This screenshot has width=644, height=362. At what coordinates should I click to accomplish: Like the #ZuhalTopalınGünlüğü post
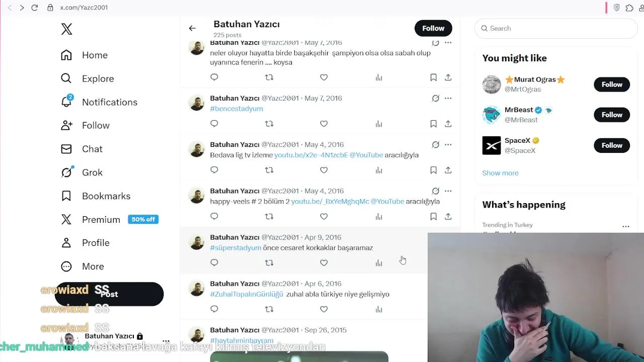[x=324, y=309]
